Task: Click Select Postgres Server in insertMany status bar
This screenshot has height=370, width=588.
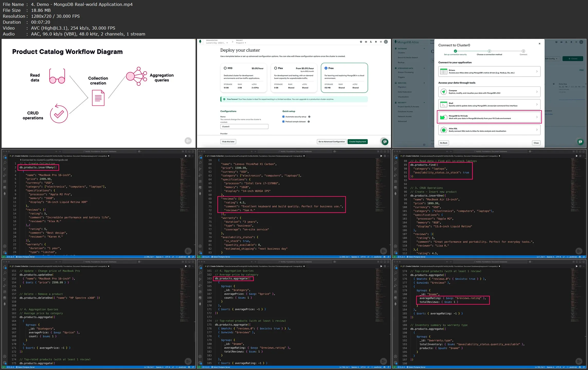Action: (x=25, y=257)
